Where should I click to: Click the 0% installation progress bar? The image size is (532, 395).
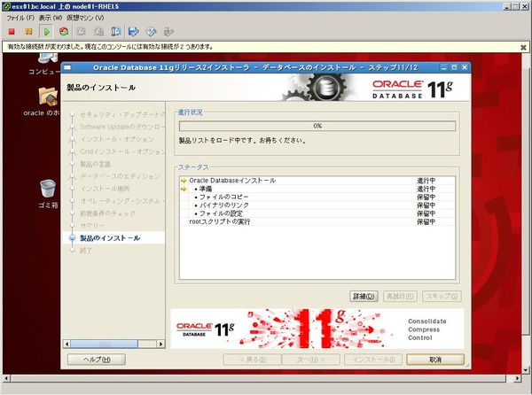317,126
